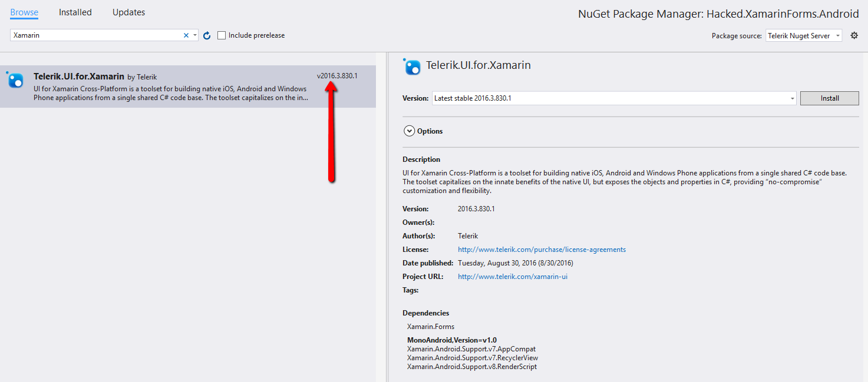Enable Include prerelease checkbox

pos(222,36)
